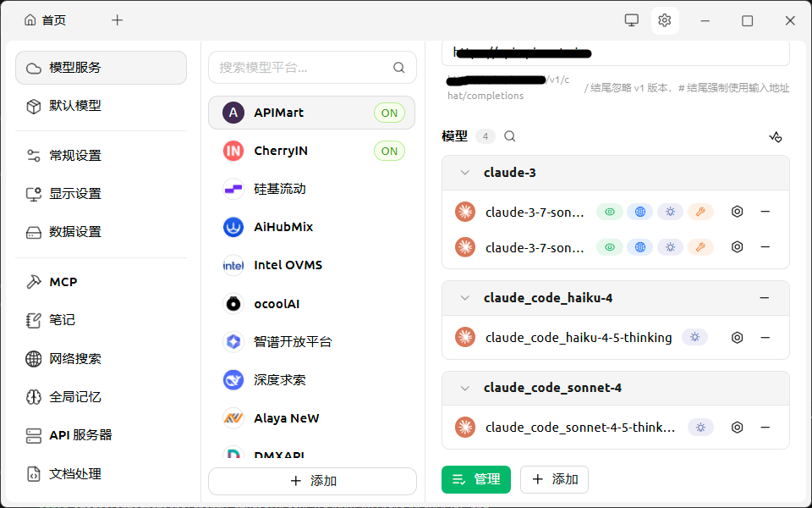Click vision eye tag on second claude-3-7-son row
The width and height of the screenshot is (812, 508).
pyautogui.click(x=610, y=247)
